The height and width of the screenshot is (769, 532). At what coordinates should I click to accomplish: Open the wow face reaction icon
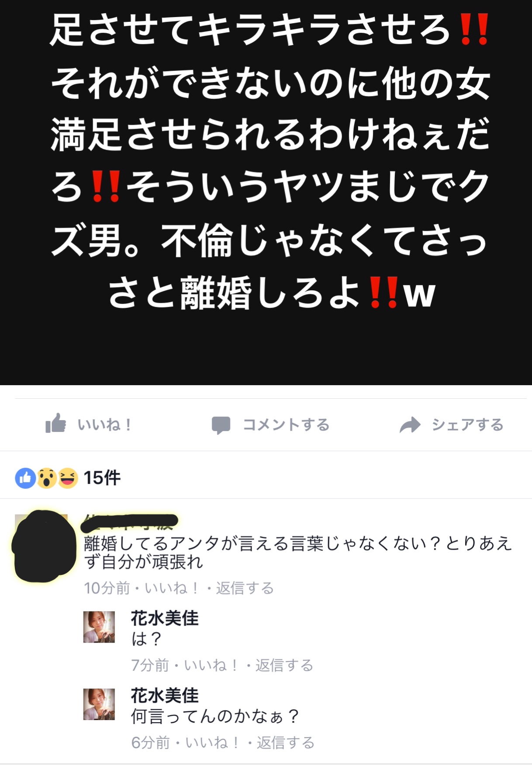(47, 478)
